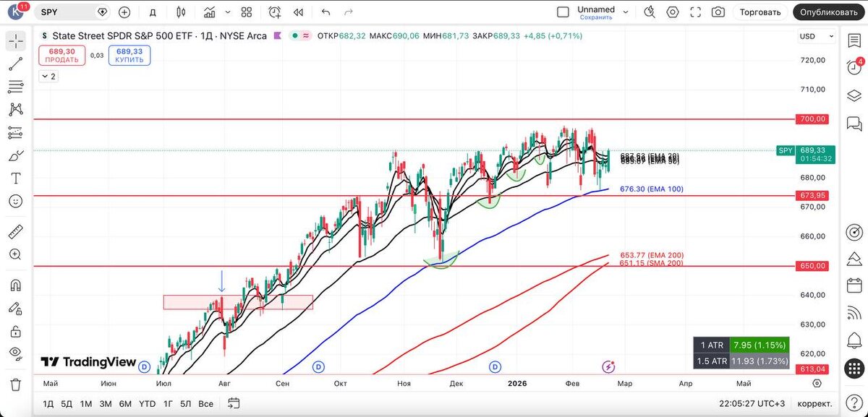Undo the last chart action
The width and height of the screenshot is (868, 417).
325,12
